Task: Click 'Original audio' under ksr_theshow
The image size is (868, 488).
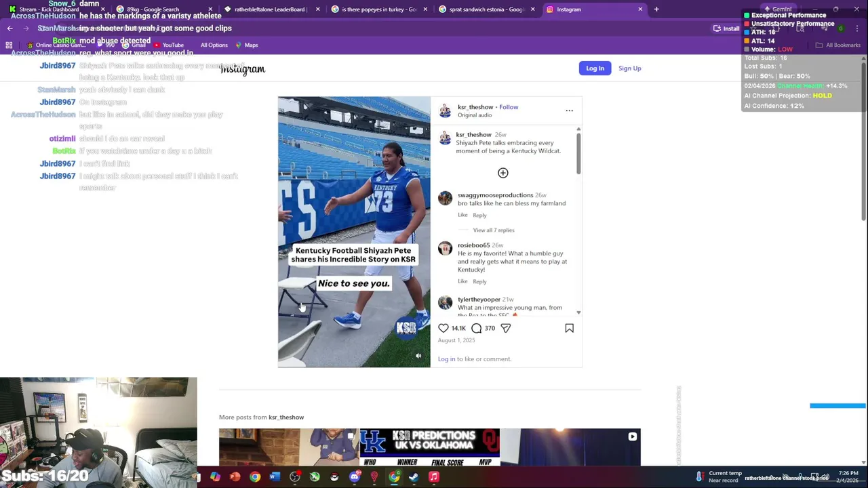Action: tap(475, 115)
